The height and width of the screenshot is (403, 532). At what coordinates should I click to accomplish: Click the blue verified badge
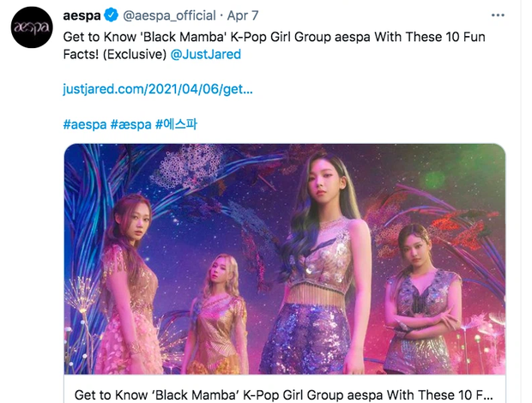pyautogui.click(x=110, y=15)
